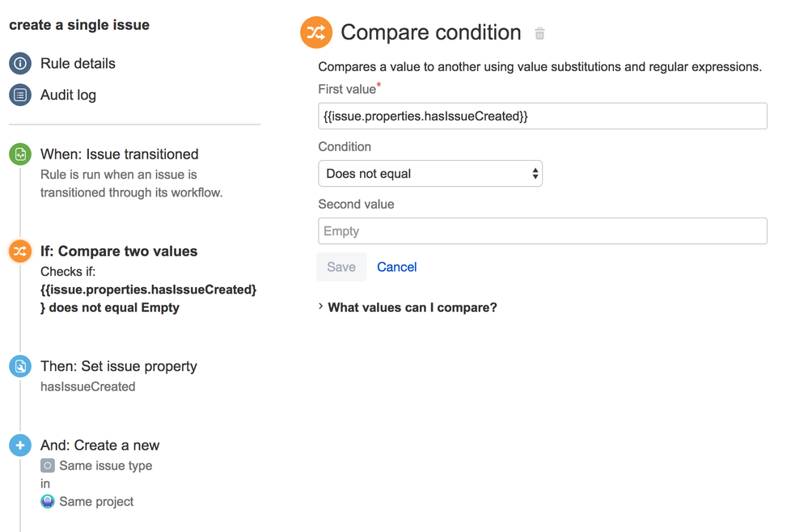The image size is (808, 532).
Task: Open Rule details in the sidebar
Action: (78, 63)
